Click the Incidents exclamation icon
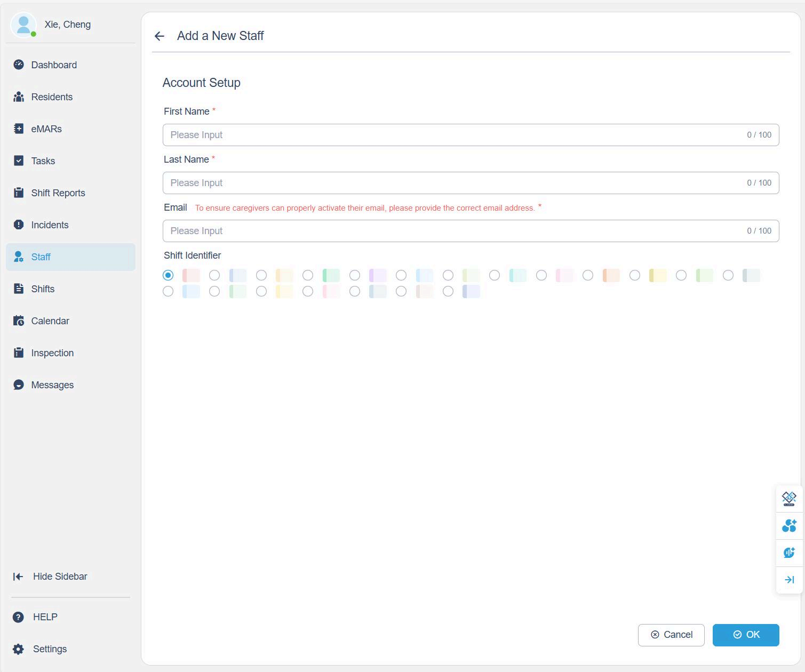The image size is (805, 672). (x=19, y=225)
